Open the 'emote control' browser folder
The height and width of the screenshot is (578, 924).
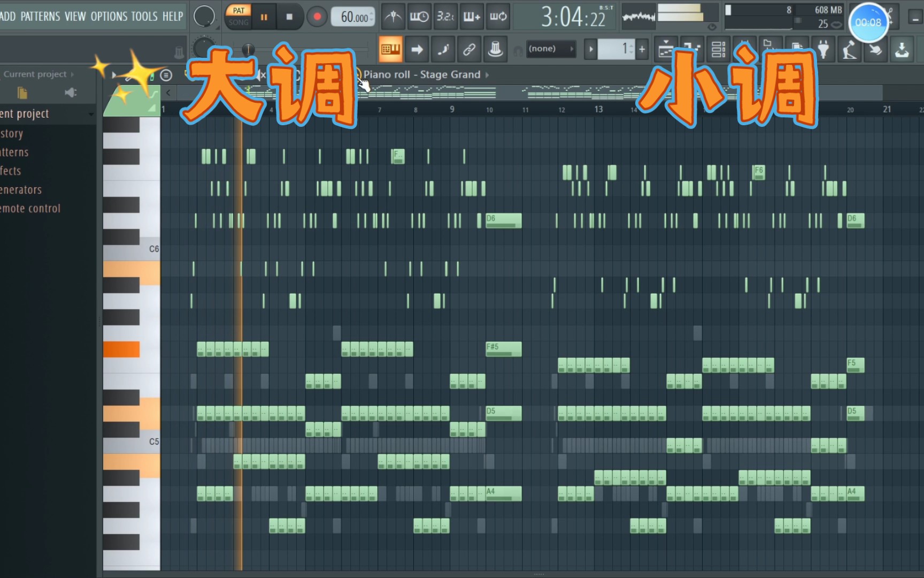[x=30, y=209]
